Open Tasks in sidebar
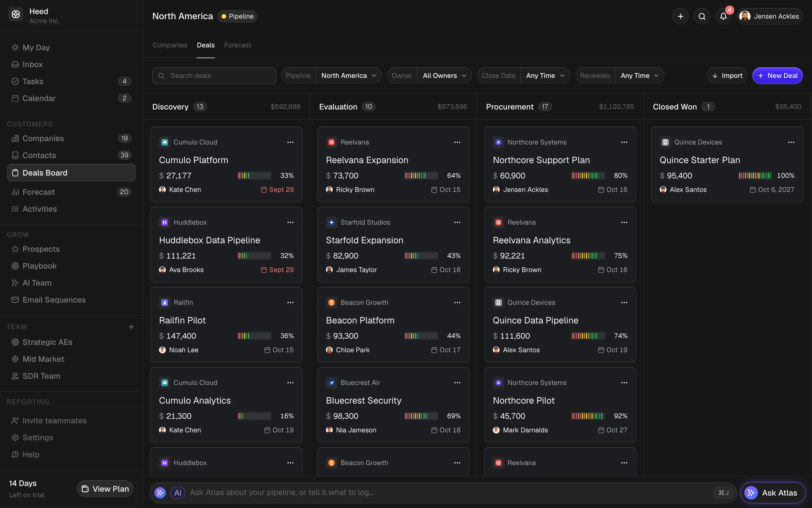Screen dimensions: 812x508 click(71, 81)
